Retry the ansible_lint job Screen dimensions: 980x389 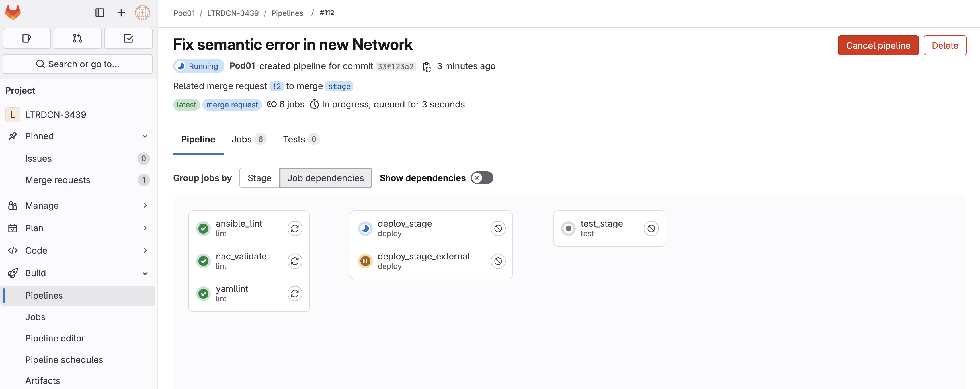click(294, 228)
